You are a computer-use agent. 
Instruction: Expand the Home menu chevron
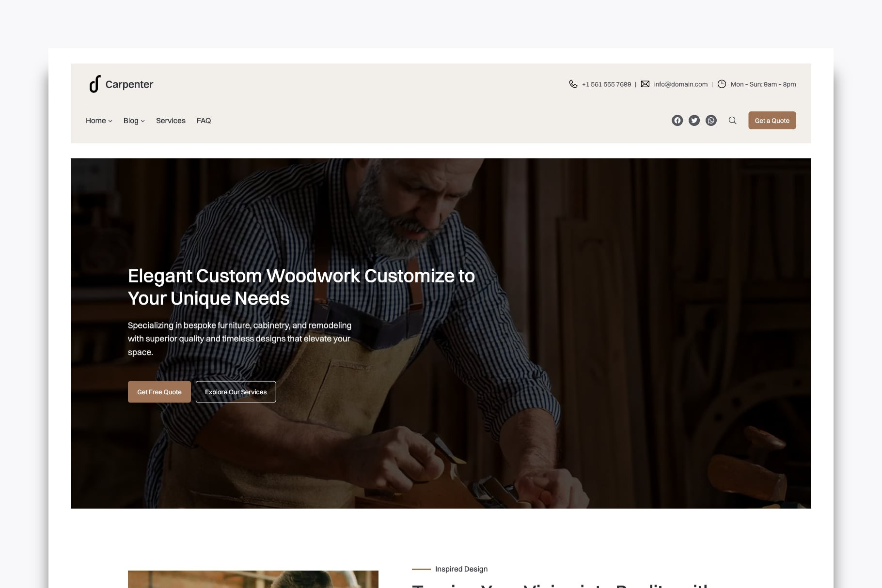click(x=110, y=121)
